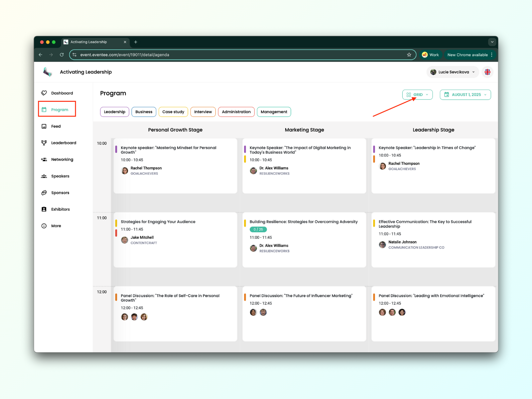Open the Sponsors handshake icon
Viewport: 532px width, 399px height.
coord(44,193)
